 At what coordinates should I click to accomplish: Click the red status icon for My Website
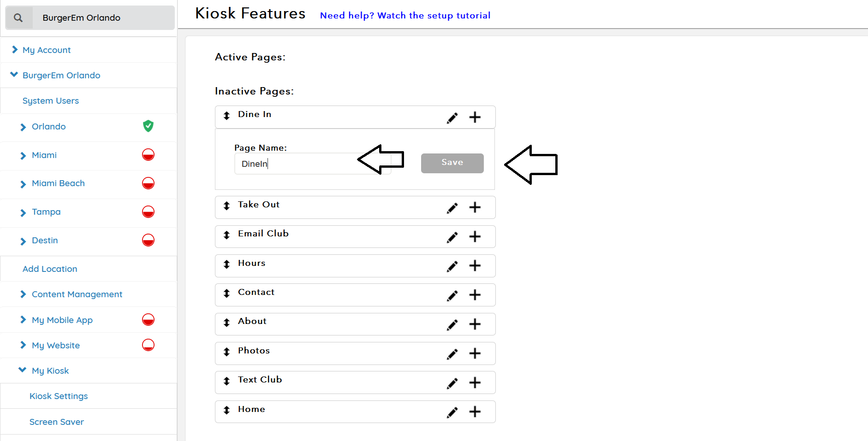click(148, 345)
